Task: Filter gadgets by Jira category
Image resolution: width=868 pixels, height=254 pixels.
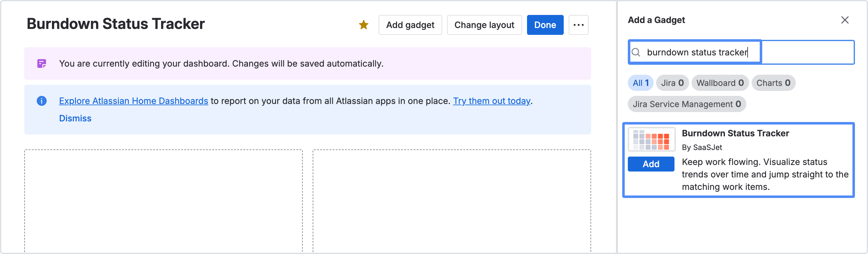Action: point(672,83)
